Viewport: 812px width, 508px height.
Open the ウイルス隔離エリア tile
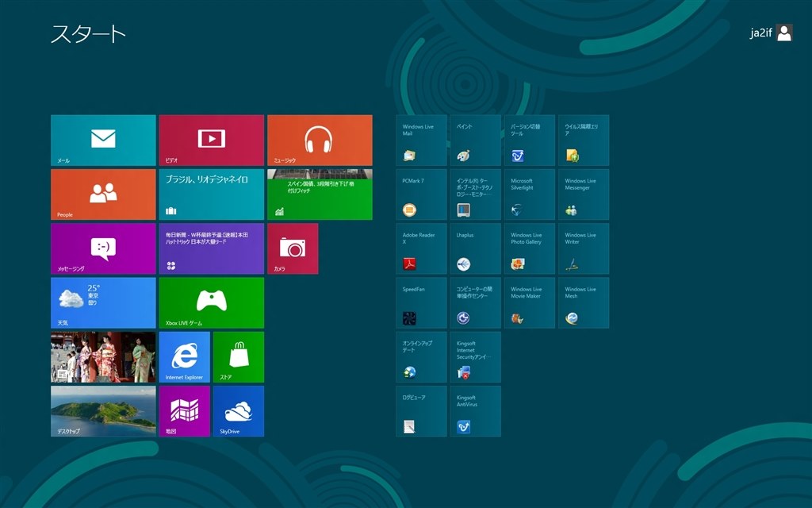[x=584, y=140]
